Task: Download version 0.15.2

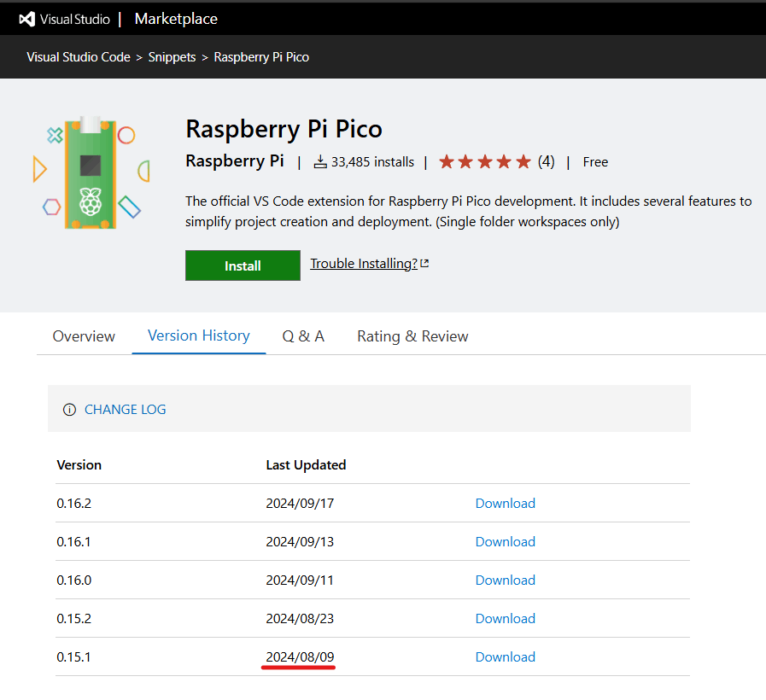Action: pos(506,618)
